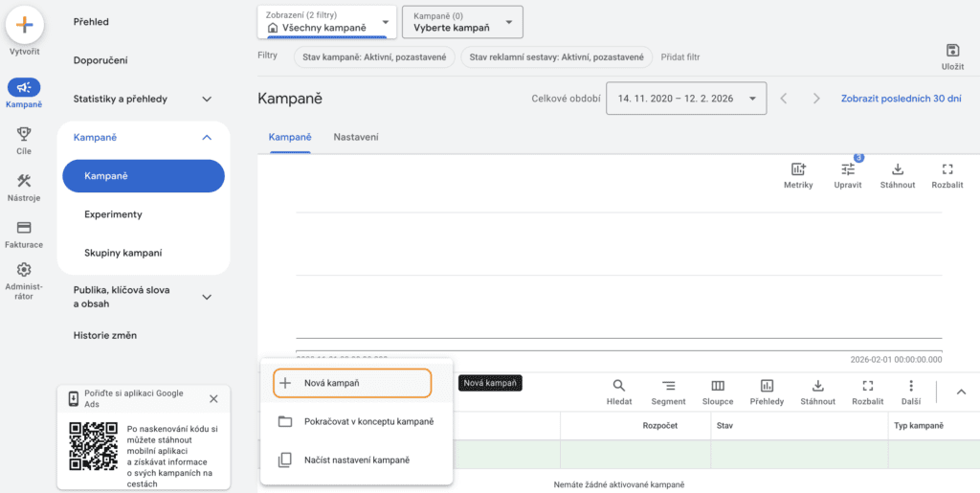Viewport: 980px width, 493px height.
Task: Close the Google Ads app promo
Action: click(x=213, y=398)
